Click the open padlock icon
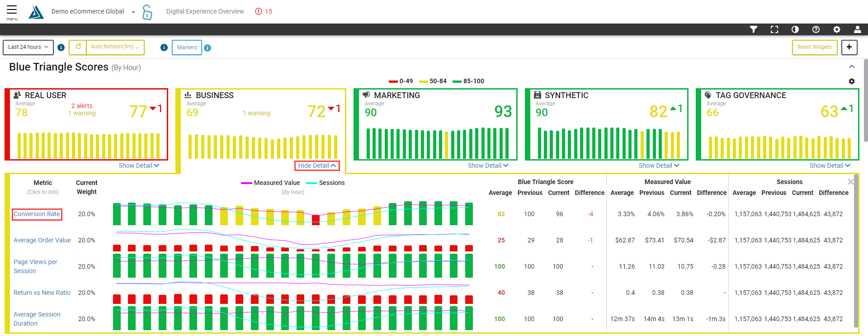The width and height of the screenshot is (868, 336). pos(147,12)
